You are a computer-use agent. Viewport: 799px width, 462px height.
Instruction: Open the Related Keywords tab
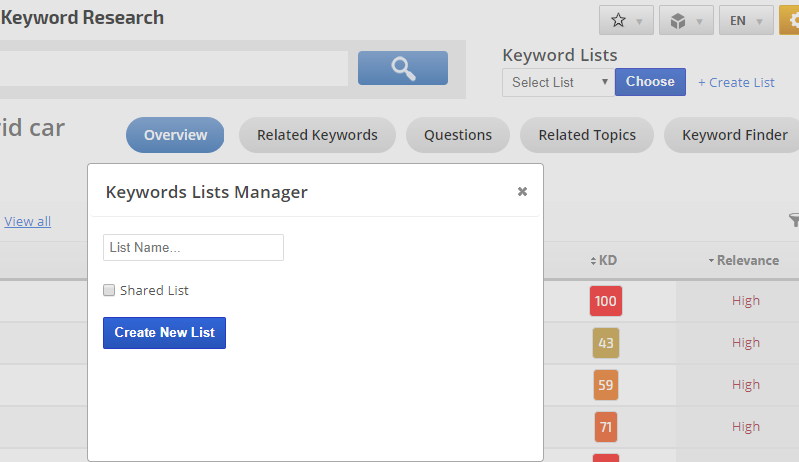(317, 135)
